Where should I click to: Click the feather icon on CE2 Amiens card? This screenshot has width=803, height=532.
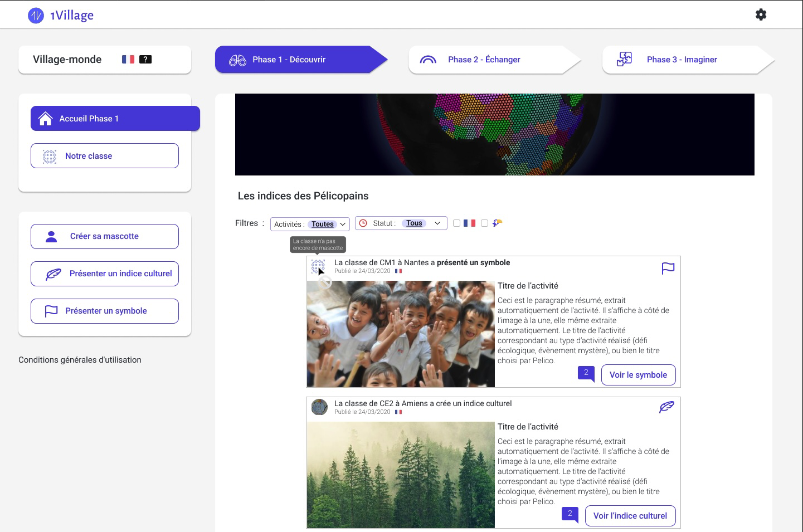pos(666,407)
